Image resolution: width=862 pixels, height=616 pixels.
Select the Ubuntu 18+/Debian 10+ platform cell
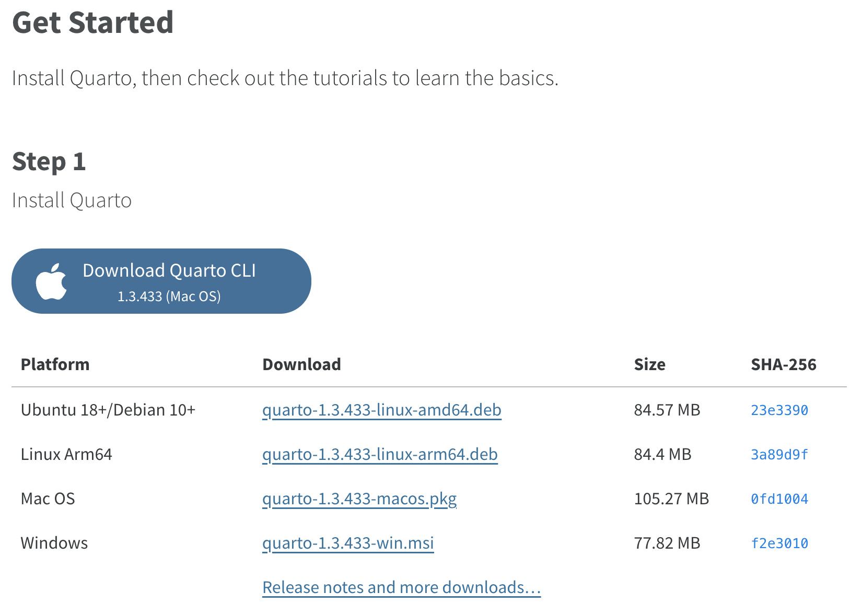(108, 410)
